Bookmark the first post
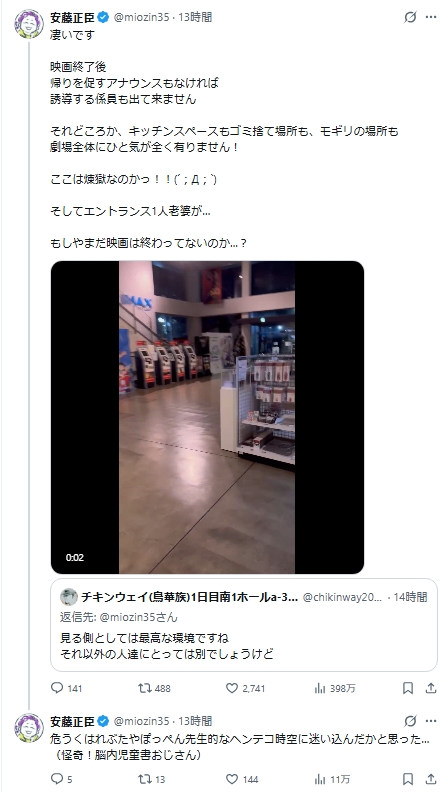Viewport: 447px width, 792px height. click(408, 688)
